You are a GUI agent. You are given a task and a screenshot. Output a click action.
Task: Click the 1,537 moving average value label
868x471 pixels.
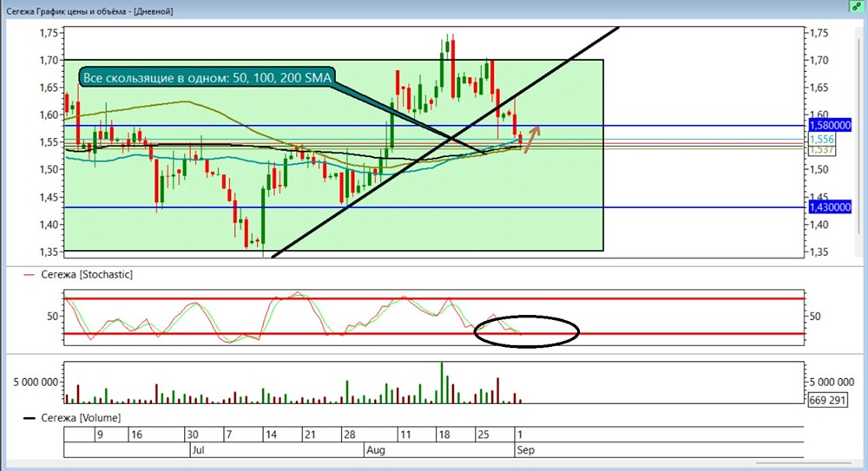pyautogui.click(x=821, y=150)
